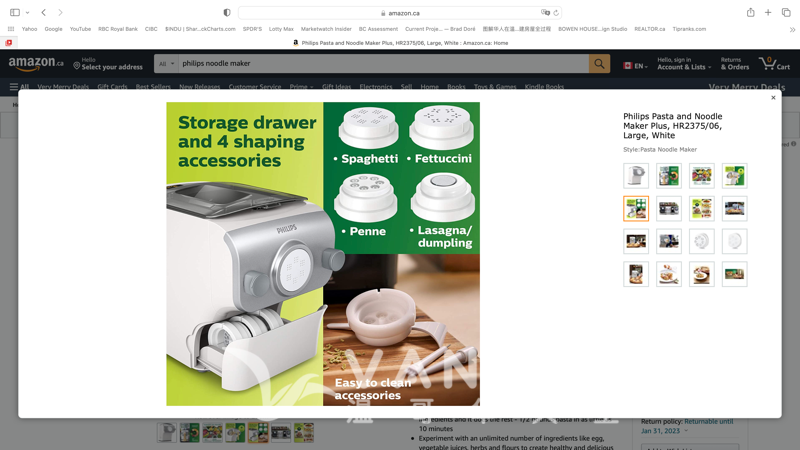Screen dimensions: 800x450
Task: Select the second-row kitchen counter photo thumbnail
Action: pos(734,209)
